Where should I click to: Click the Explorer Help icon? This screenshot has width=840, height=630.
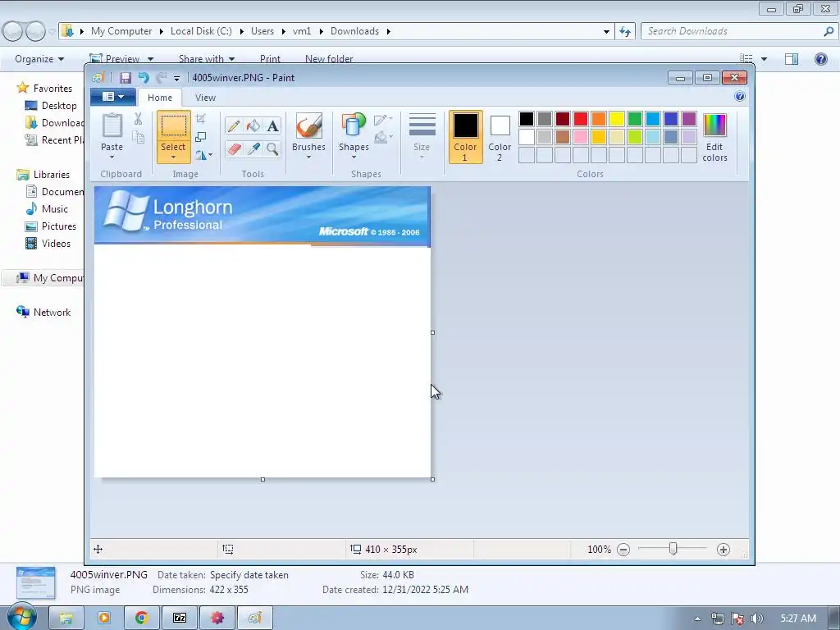click(820, 59)
